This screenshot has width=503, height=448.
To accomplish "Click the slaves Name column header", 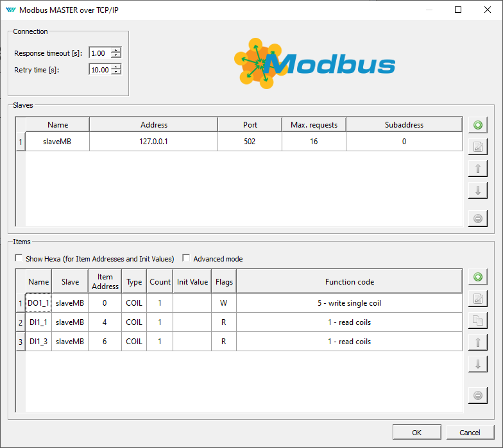I will click(58, 124).
